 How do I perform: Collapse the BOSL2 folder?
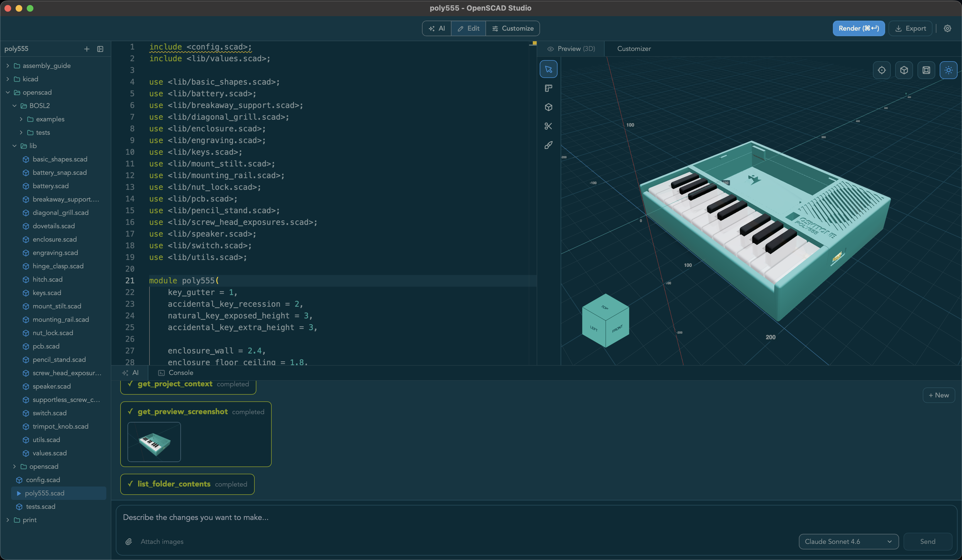[14, 106]
